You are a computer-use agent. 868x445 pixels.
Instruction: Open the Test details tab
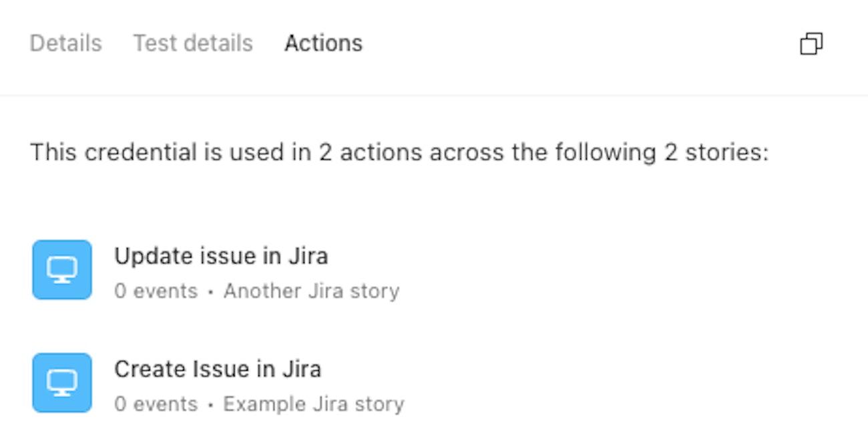coord(193,43)
